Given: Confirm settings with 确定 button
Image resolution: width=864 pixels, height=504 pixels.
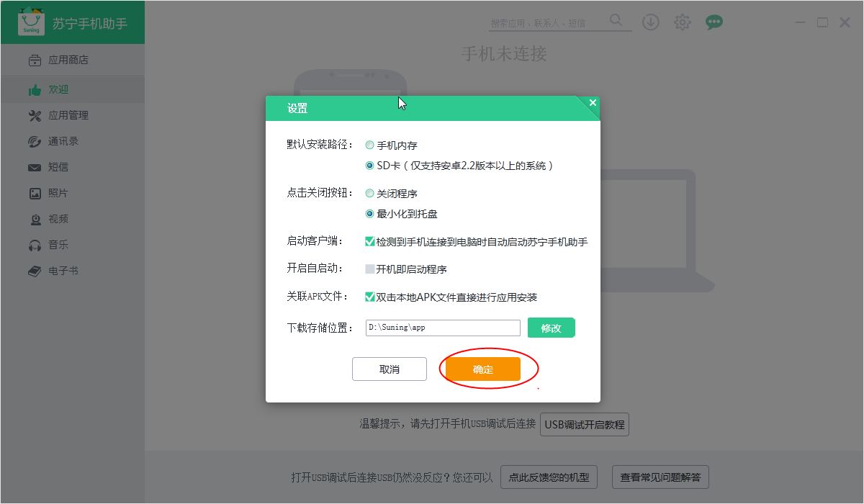Looking at the screenshot, I should (x=483, y=369).
